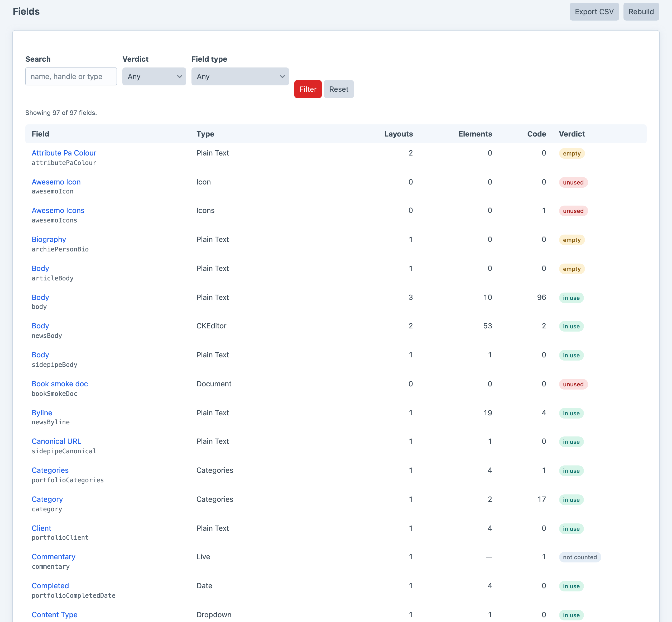Open the Attribute Pa Colour field link
Viewport: 672px width, 622px height.
[x=64, y=153]
